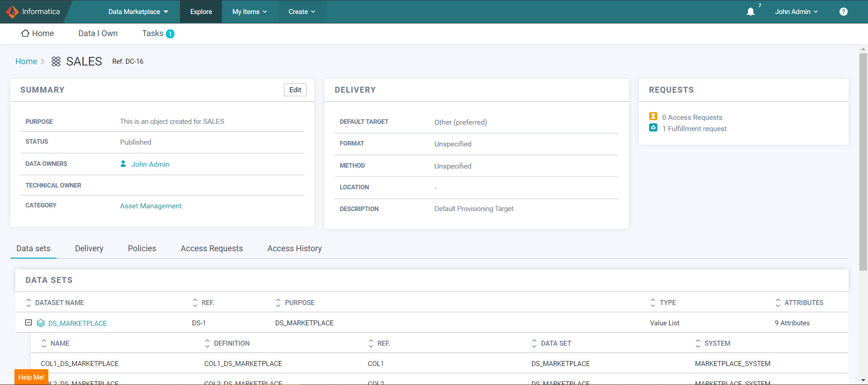Screen dimensions: 868x385
Task: Click the DS_MARKETPLACE dataset layers icon
Action: [x=41, y=323]
